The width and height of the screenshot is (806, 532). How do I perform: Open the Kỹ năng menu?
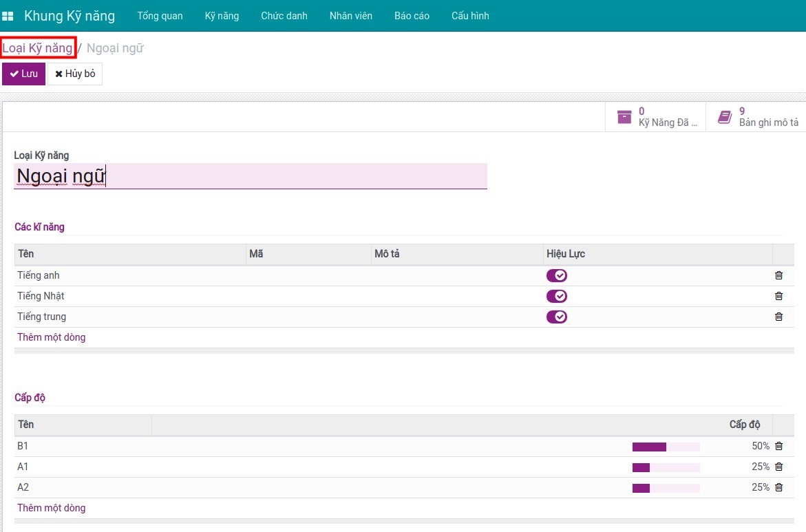click(222, 16)
